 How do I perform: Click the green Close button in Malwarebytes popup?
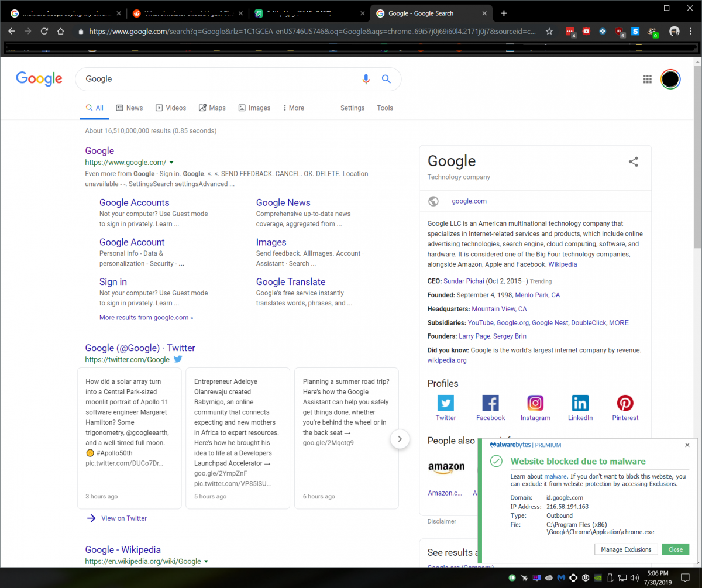(x=676, y=549)
